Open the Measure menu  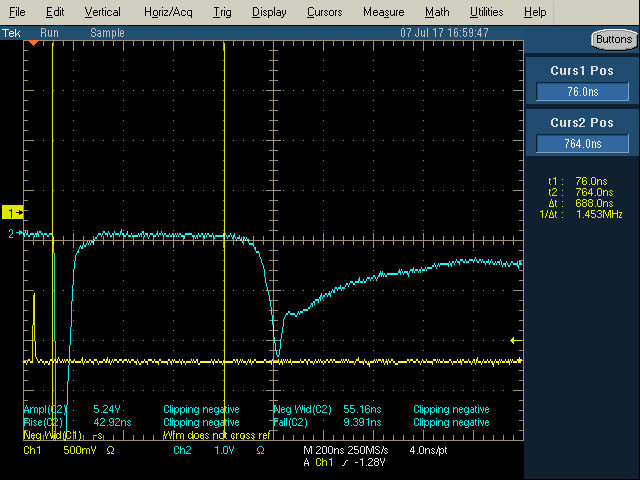coord(384,12)
